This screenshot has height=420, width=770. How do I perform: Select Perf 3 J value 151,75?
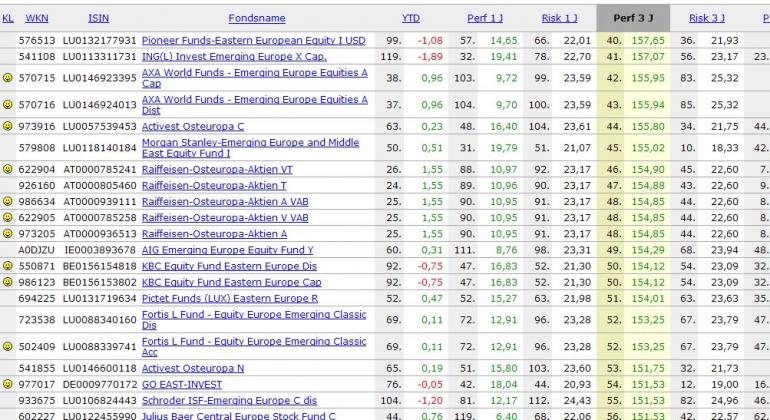648,368
